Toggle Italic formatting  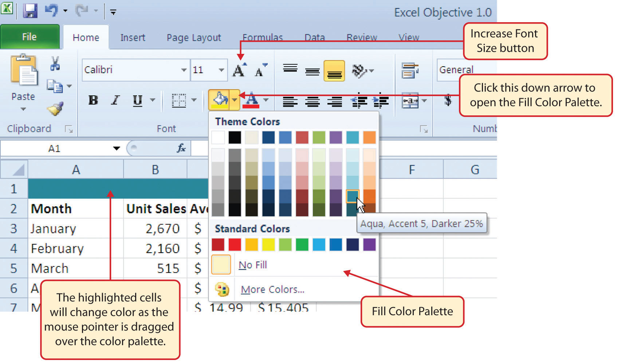click(114, 101)
